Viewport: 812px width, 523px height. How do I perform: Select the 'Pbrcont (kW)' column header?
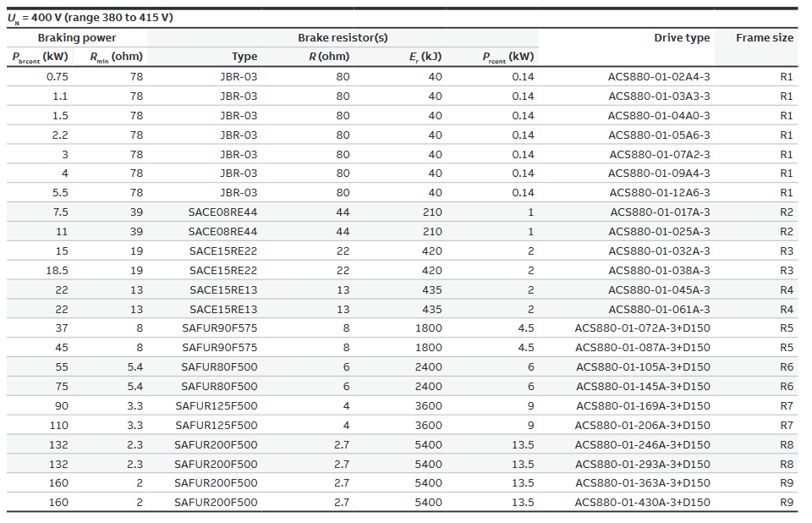coord(41,57)
